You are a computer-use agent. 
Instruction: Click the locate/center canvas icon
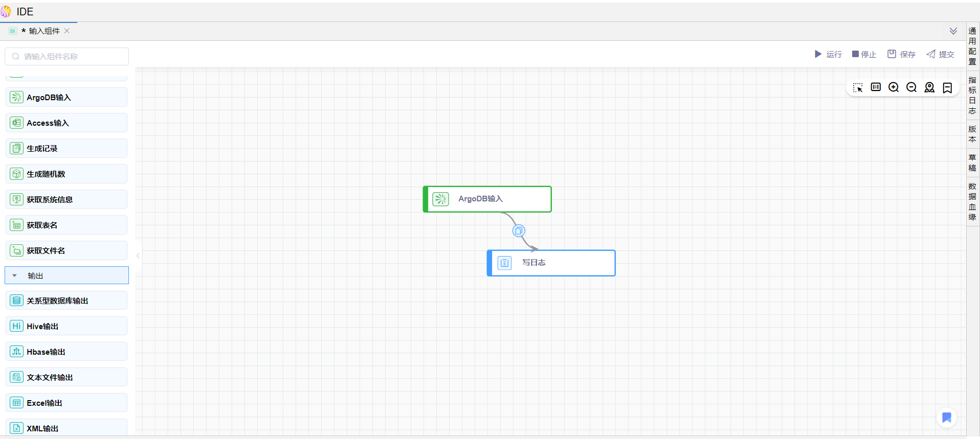(x=929, y=87)
